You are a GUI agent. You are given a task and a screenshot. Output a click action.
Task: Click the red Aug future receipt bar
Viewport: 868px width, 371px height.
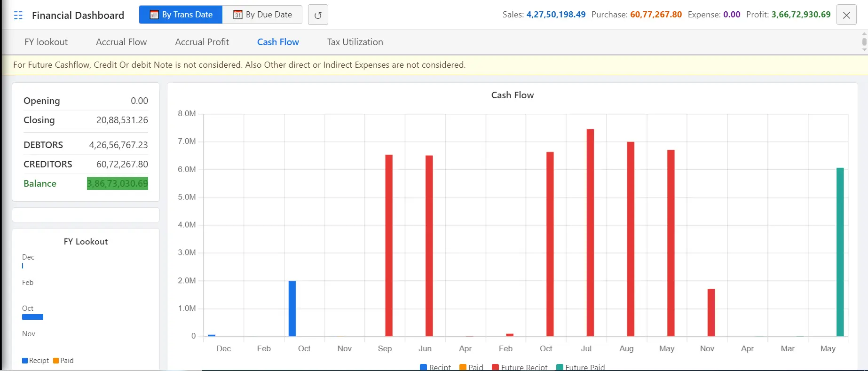tap(631, 239)
